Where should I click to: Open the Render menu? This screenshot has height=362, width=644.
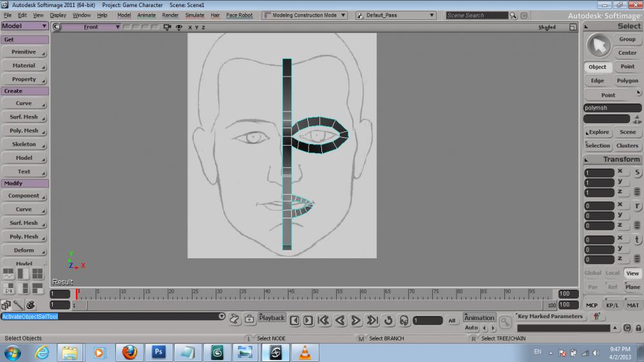[170, 15]
